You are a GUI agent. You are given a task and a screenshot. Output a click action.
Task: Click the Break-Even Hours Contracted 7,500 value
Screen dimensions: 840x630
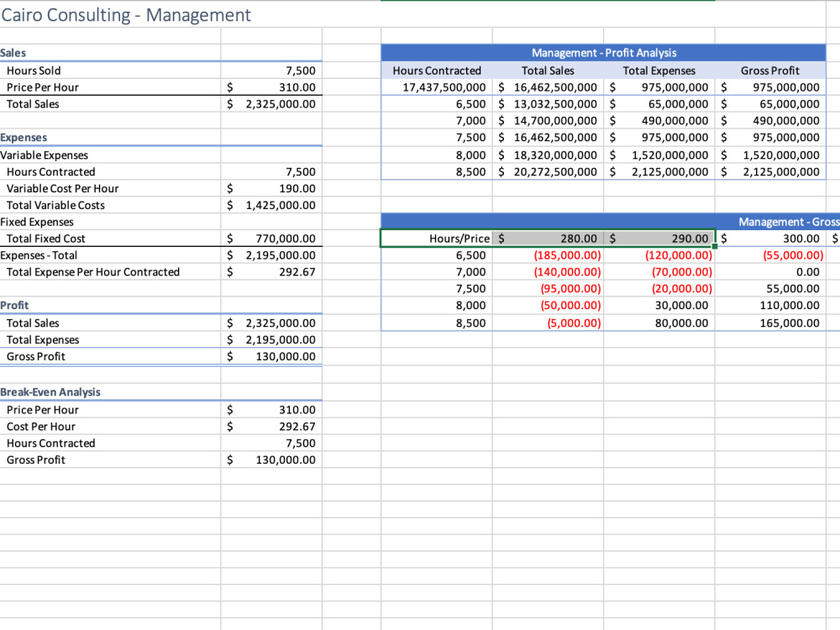tap(271, 444)
